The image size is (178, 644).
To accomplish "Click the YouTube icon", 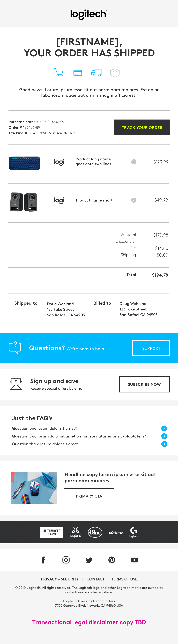I will pos(134,560).
